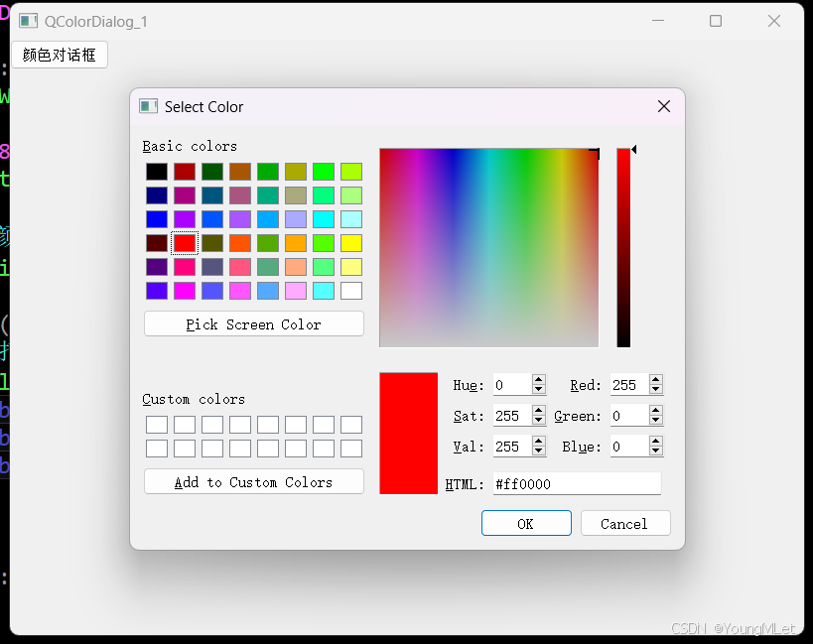The height and width of the screenshot is (644, 813).
Task: Decrease Green with its down arrow
Action: (x=656, y=420)
